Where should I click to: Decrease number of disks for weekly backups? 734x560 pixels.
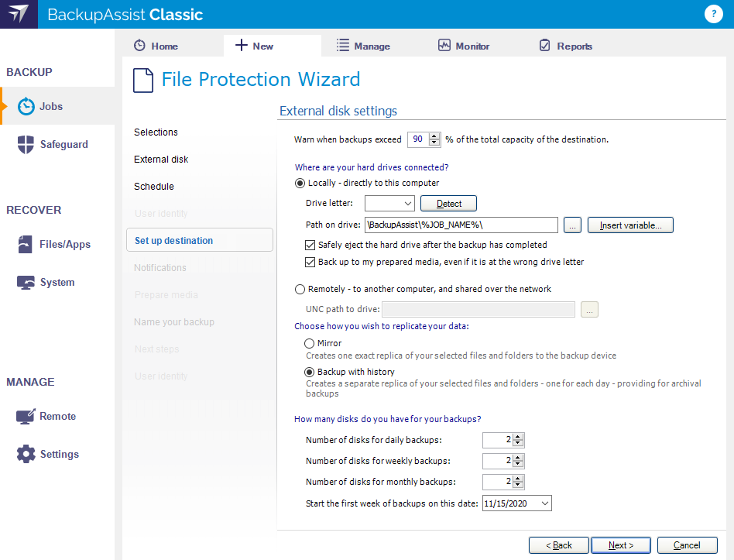pyautogui.click(x=518, y=464)
